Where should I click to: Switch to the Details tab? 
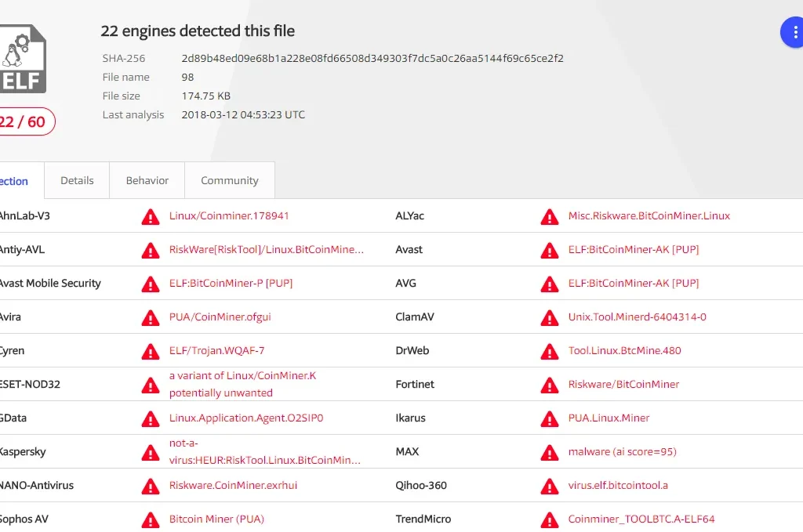77,180
